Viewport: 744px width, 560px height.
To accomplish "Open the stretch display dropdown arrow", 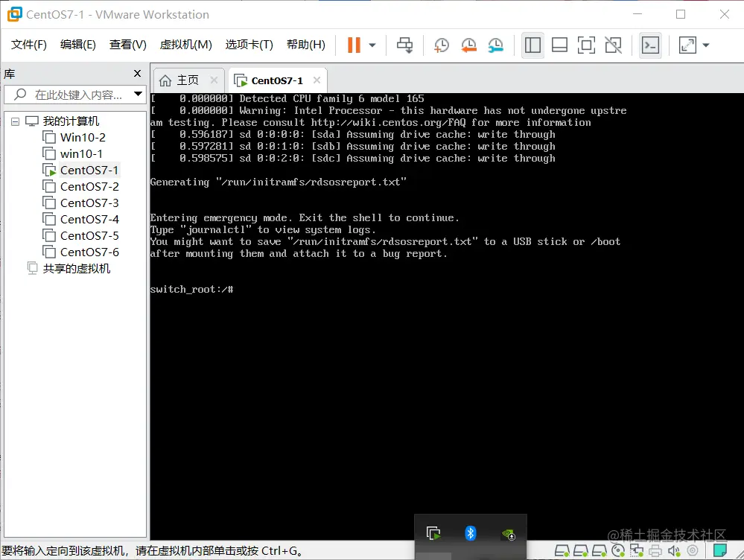I will 706,45.
